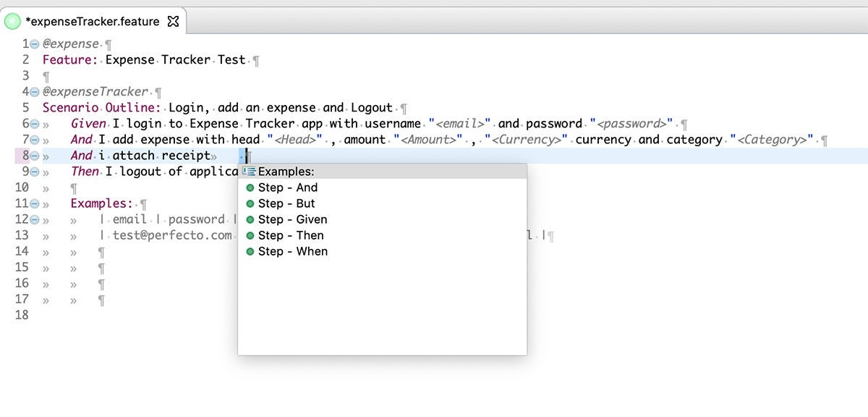Click the 'Scenario Outline:' keyword
The height and width of the screenshot is (417, 868).
(102, 108)
